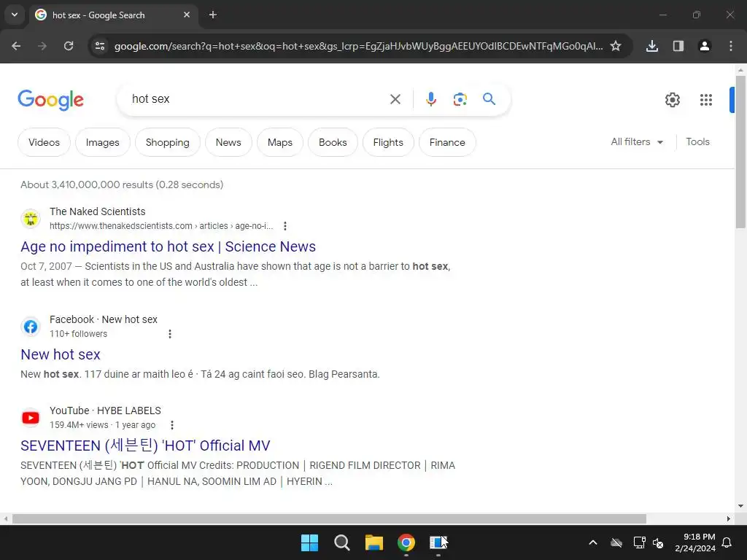Open Google quick settings gear

tap(672, 99)
